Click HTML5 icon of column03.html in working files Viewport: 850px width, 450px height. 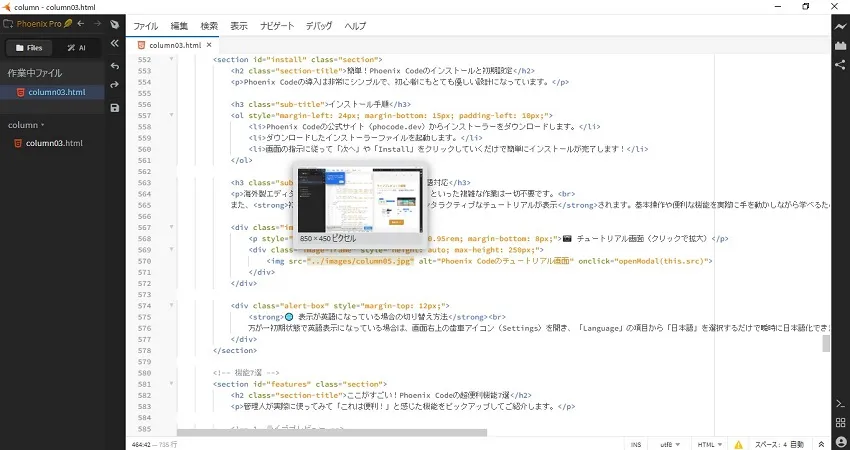(20, 92)
